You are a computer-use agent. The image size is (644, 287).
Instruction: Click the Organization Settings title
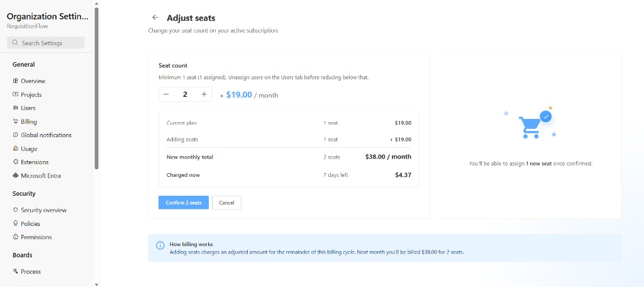[x=47, y=16]
